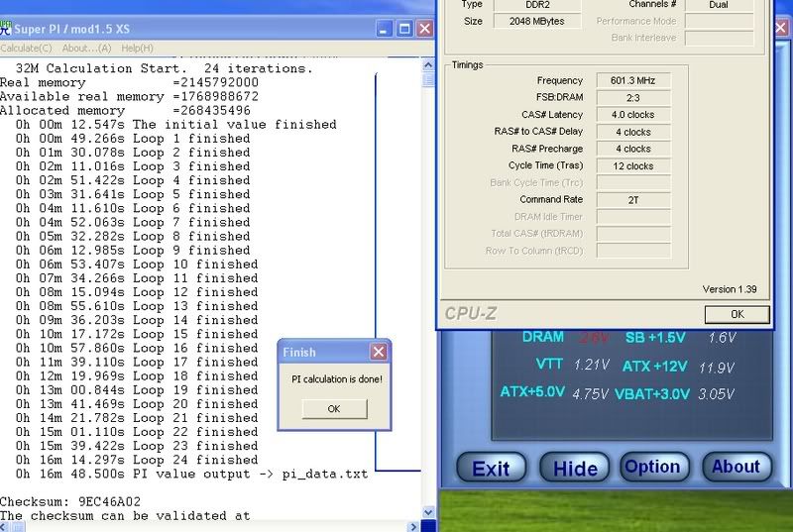793x532 pixels.
Task: Click the Cycle Time (Tras) 12 clocks field
Action: 633,165
